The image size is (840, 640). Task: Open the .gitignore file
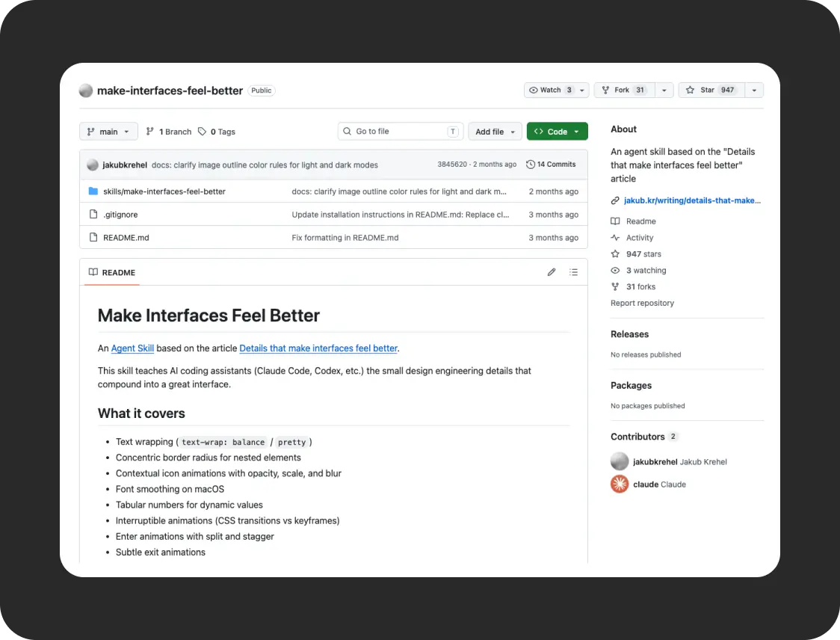pyautogui.click(x=120, y=215)
